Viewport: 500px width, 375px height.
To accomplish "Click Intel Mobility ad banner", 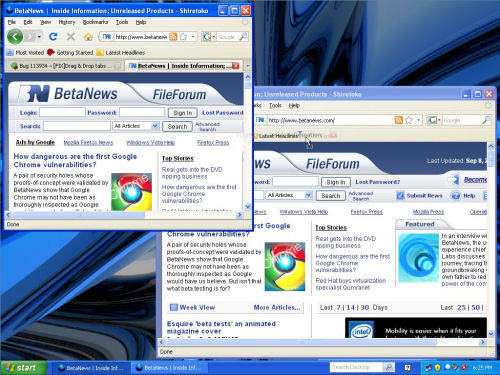I will click(416, 328).
